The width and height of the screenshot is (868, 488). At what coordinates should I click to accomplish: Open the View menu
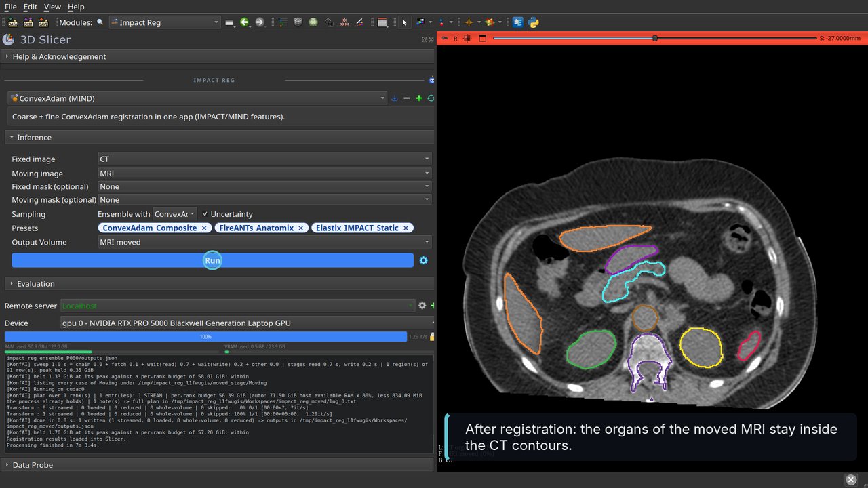(x=52, y=7)
